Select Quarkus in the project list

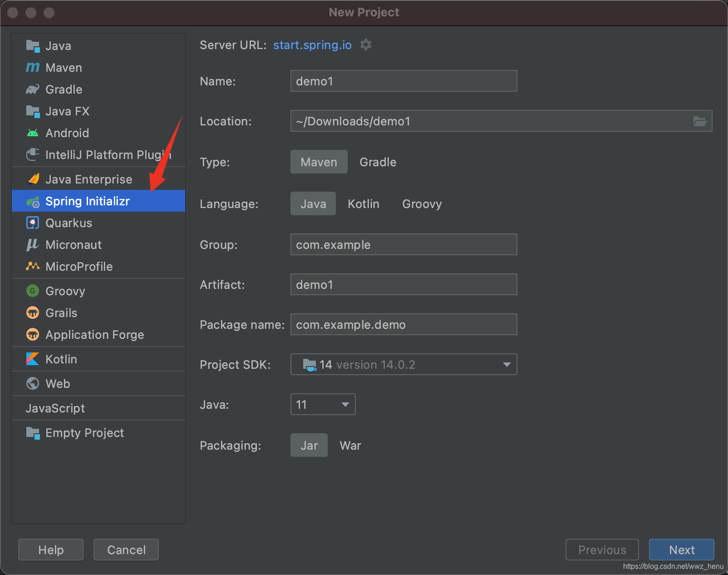pos(98,223)
